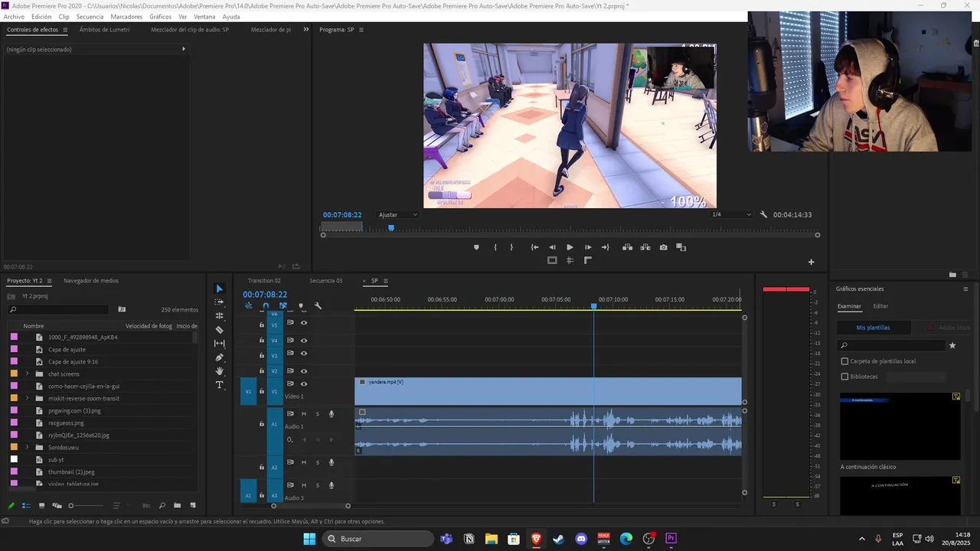Viewport: 980px width, 551px height.
Task: Open Program monitor settings wrench
Action: click(x=763, y=215)
